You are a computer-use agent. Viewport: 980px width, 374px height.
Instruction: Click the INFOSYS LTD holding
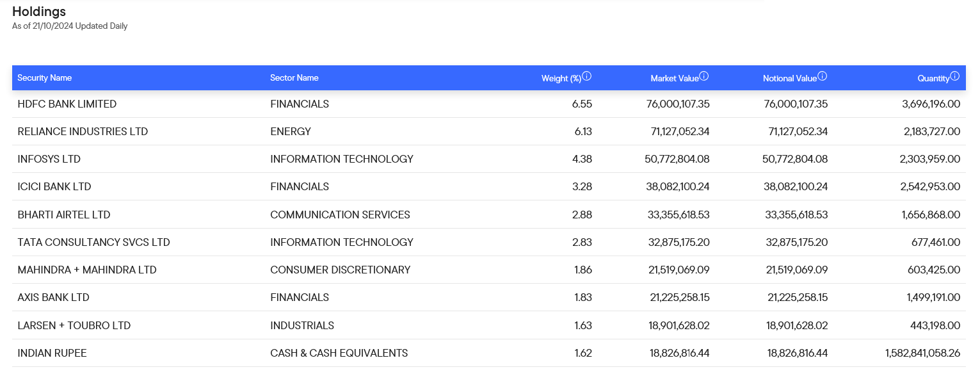(x=49, y=159)
